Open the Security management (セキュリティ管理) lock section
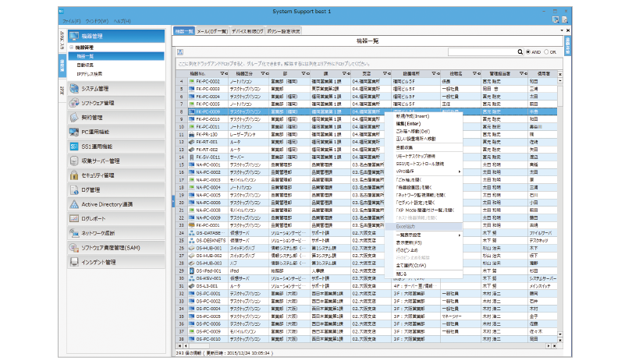 (116, 175)
